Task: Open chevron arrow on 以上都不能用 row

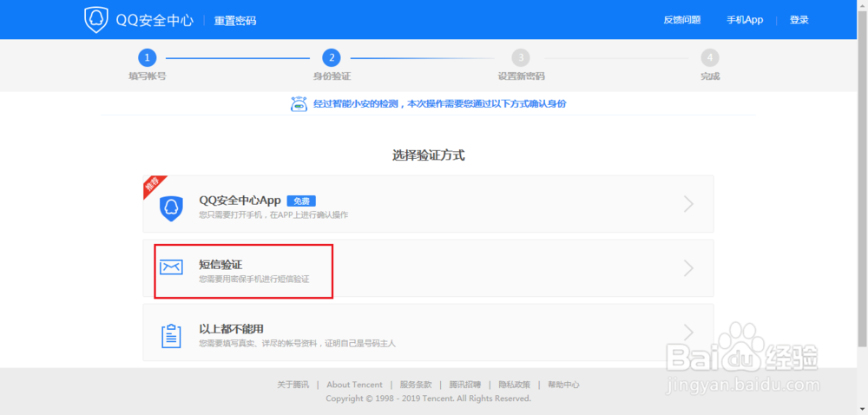Action: (688, 332)
